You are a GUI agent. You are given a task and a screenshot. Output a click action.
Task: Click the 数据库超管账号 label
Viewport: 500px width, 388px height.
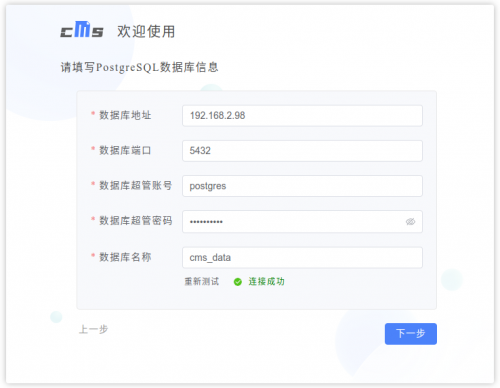[136, 185]
